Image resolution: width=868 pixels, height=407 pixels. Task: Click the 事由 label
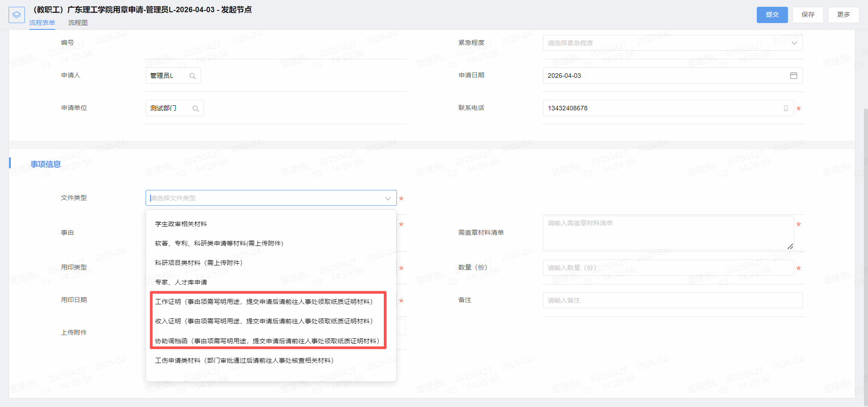tap(67, 232)
